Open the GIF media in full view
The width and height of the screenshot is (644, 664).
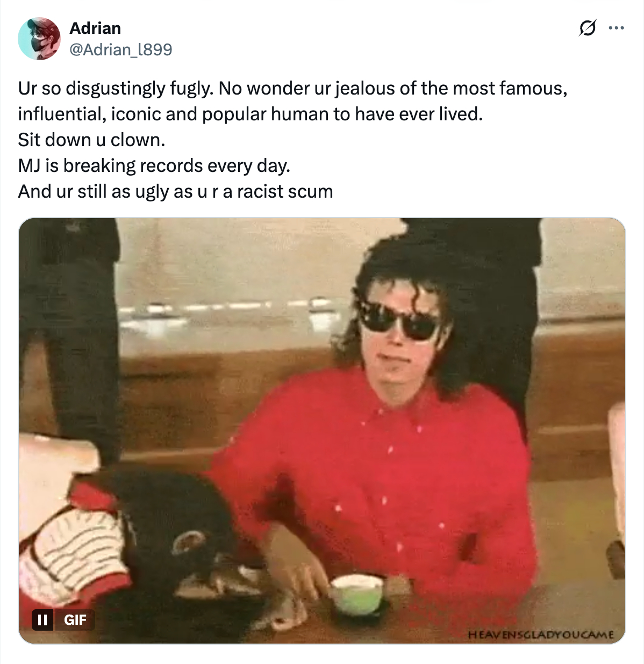coord(322,430)
